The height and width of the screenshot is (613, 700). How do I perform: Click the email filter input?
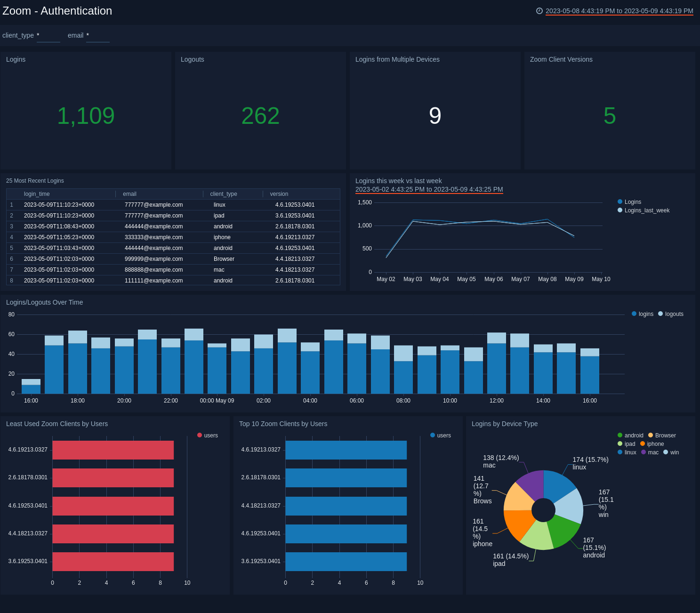(97, 35)
